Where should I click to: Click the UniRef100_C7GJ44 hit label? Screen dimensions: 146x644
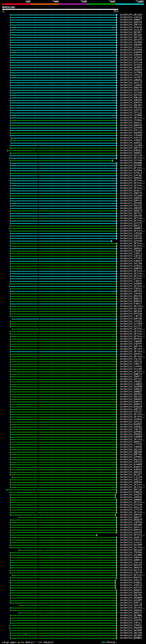pyautogui.click(x=131, y=477)
